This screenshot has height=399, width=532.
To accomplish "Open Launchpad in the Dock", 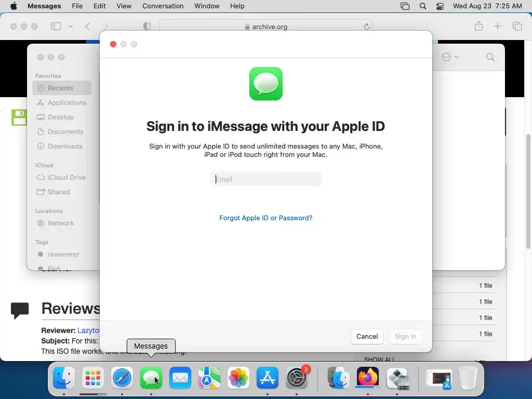I will [93, 378].
